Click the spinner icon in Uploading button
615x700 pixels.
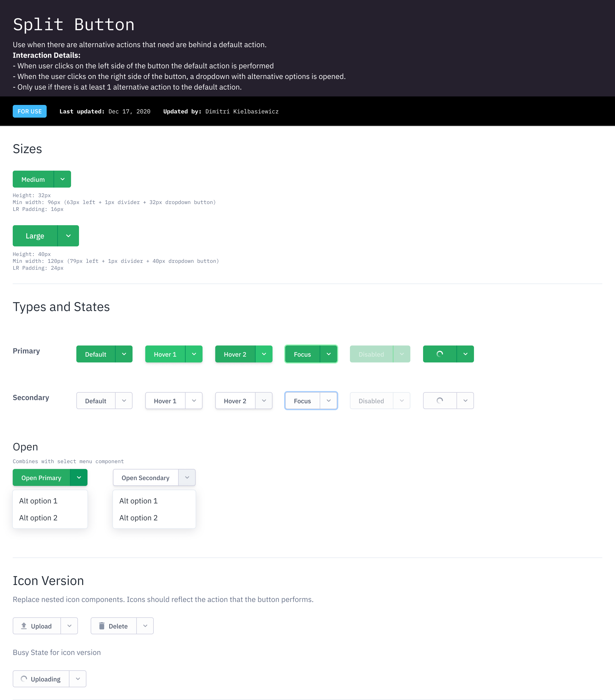tap(24, 679)
